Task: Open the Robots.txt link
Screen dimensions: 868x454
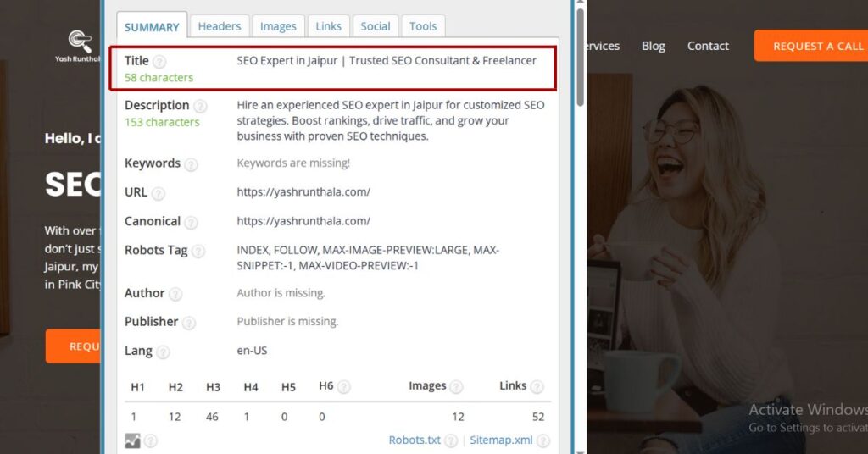Action: tap(415, 440)
